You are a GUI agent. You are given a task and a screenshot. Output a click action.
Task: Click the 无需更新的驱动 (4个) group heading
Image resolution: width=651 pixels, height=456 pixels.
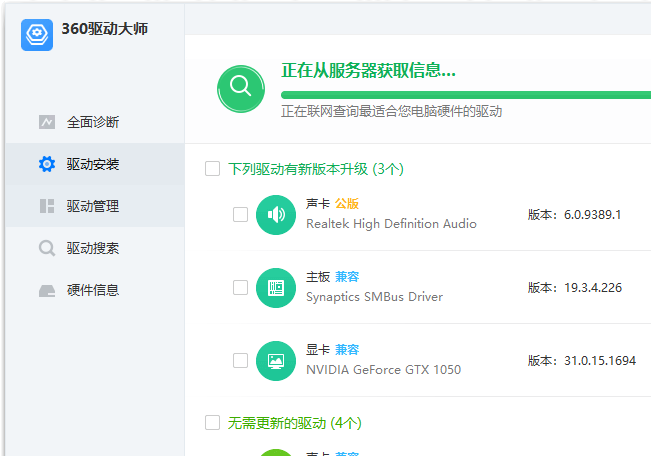pyautogui.click(x=294, y=423)
